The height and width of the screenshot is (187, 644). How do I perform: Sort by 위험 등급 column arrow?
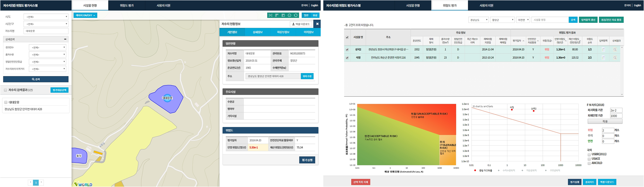(x=551, y=41)
